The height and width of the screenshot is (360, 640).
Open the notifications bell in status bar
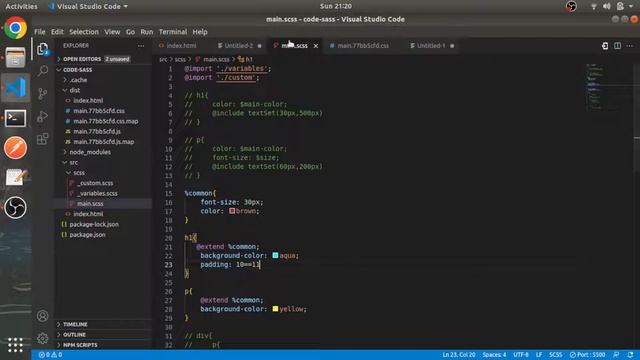tap(631, 355)
